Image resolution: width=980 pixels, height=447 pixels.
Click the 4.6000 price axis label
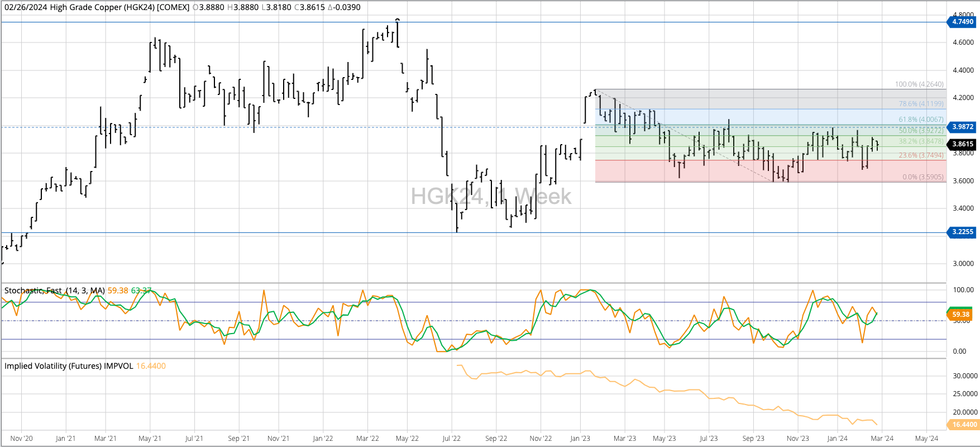(x=963, y=42)
